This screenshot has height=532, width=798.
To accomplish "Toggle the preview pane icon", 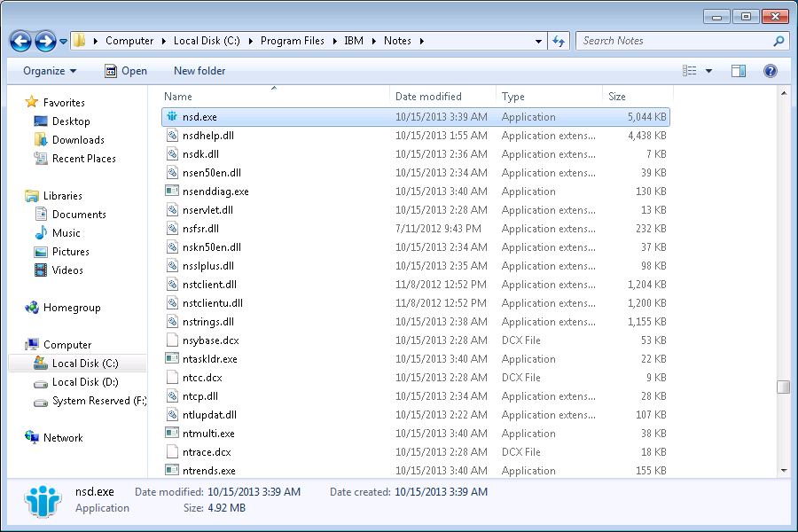I will pyautogui.click(x=738, y=71).
